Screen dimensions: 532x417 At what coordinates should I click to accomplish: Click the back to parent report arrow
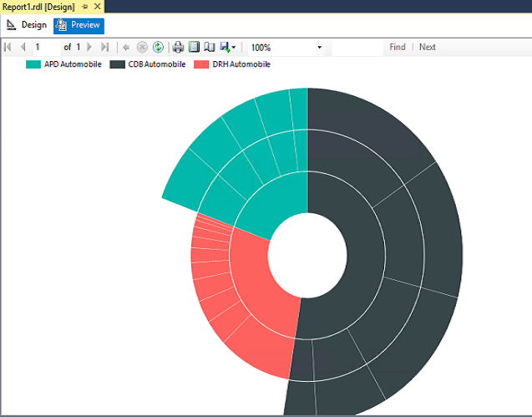[x=126, y=48]
